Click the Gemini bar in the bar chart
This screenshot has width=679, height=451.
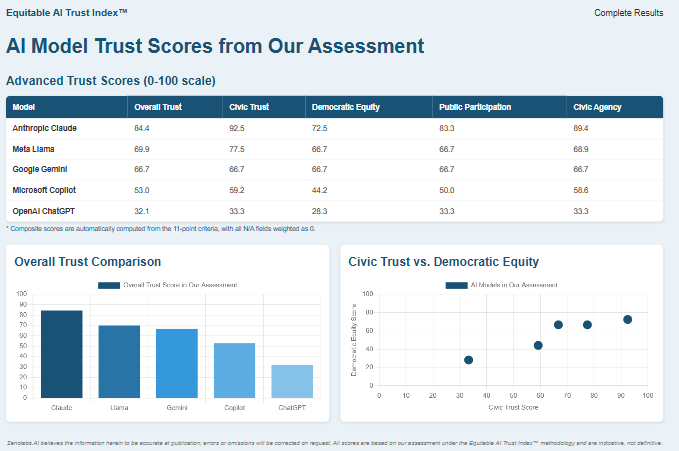pyautogui.click(x=177, y=363)
